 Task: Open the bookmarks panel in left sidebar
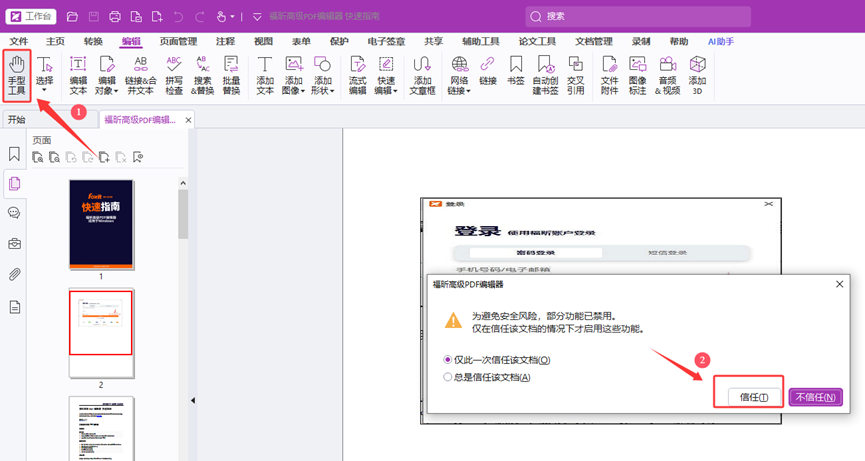[x=14, y=154]
